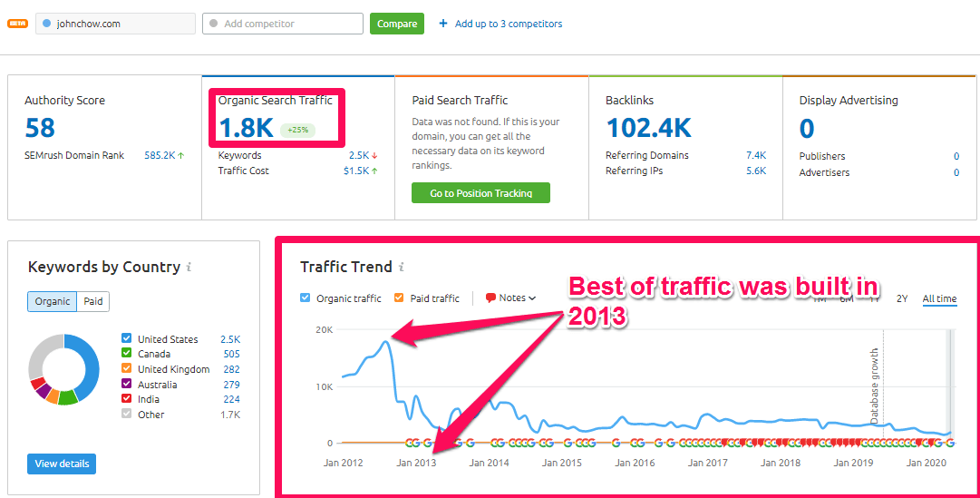This screenshot has height=498, width=980.
Task: Click the red Notes speech bubble icon
Action: pos(490,298)
